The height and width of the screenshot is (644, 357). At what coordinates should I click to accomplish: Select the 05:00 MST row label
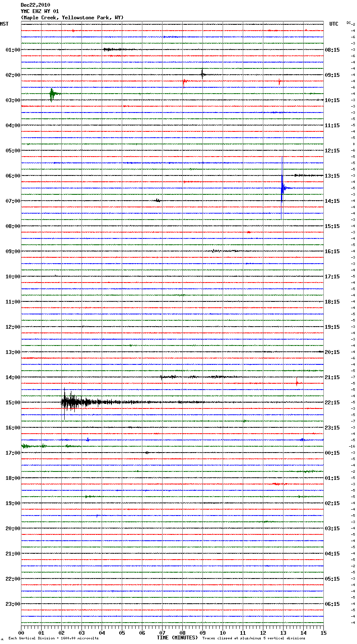click(13, 151)
